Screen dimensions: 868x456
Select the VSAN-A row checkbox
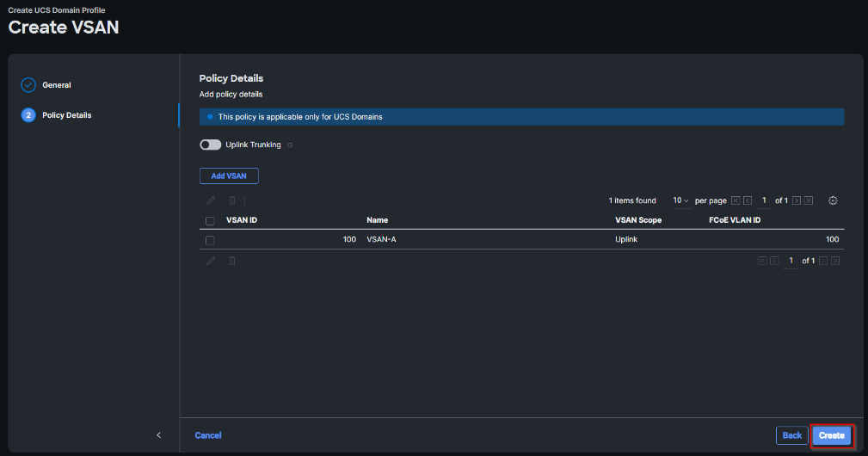click(x=210, y=240)
